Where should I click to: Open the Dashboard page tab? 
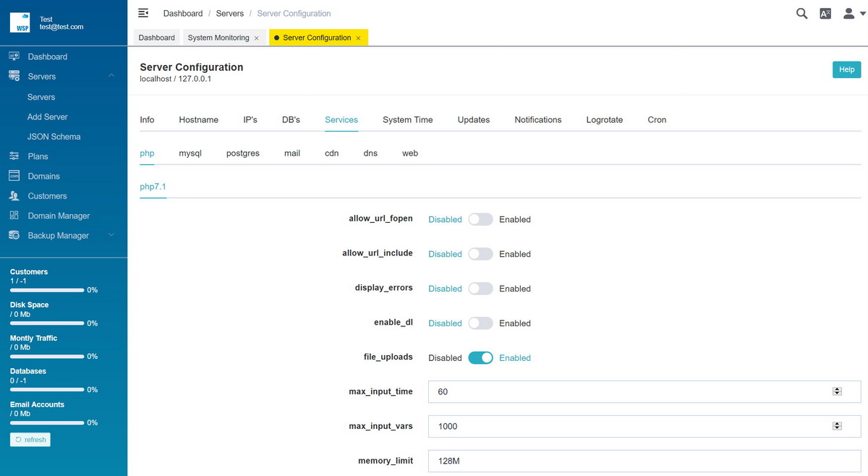(x=157, y=38)
